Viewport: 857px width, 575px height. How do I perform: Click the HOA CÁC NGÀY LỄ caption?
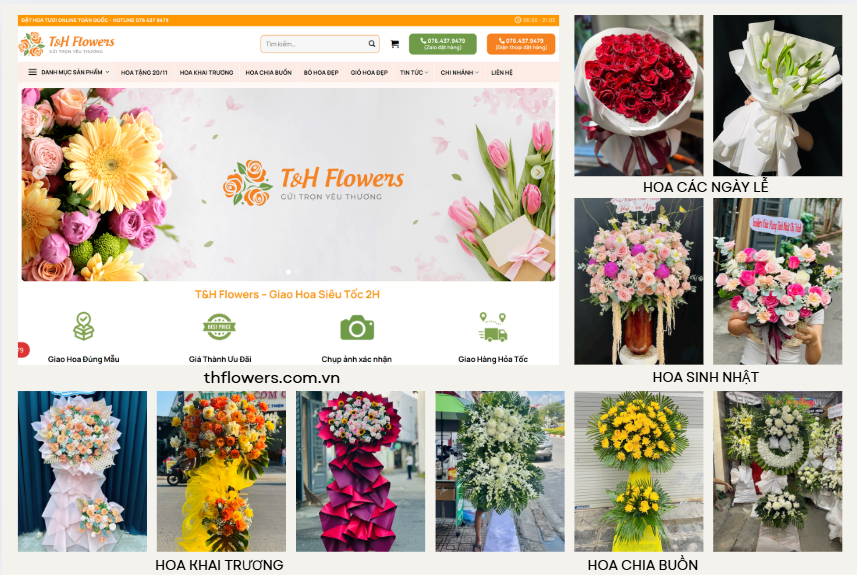tap(706, 187)
